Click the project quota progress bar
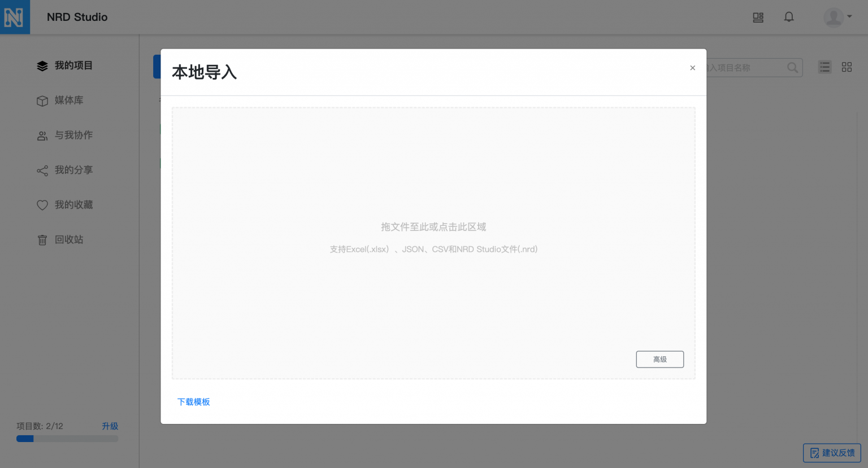 (67, 439)
